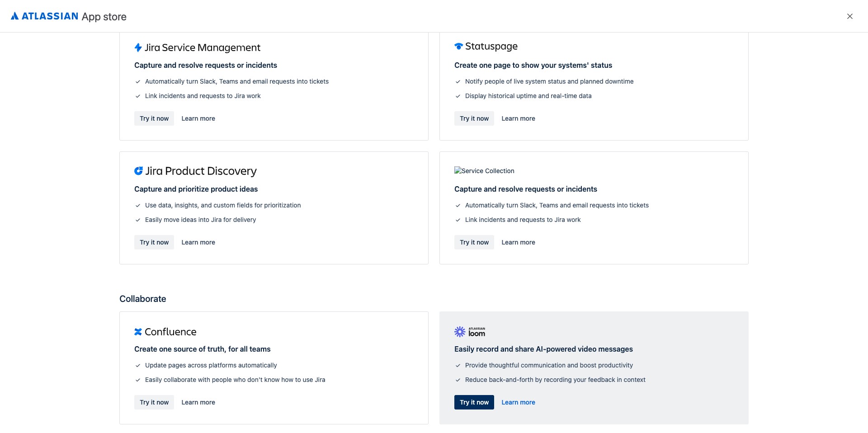Click 'Easily record and share AI-powered video messages'
Viewport: 868px width, 433px height.
tap(544, 349)
